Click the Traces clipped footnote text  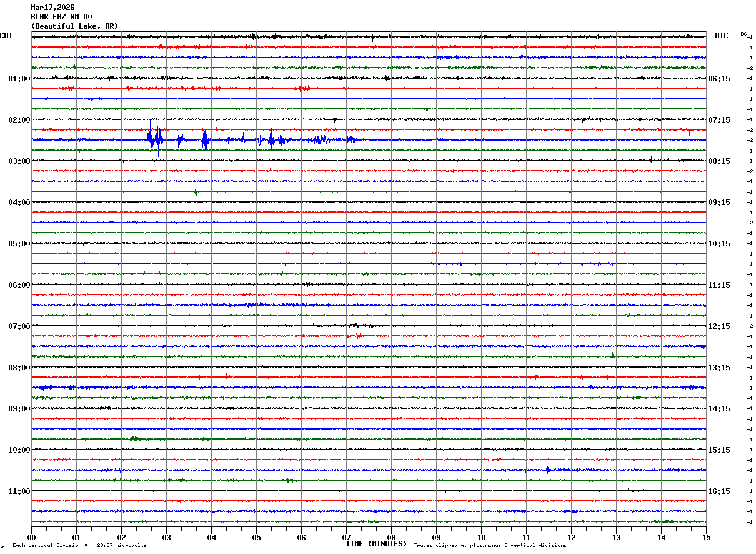point(490,546)
